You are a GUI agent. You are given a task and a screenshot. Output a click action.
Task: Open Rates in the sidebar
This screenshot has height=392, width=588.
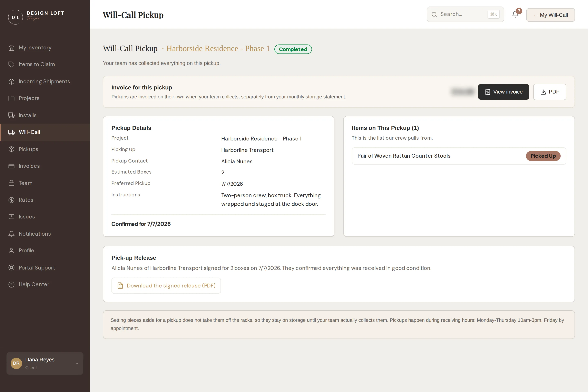pyautogui.click(x=45, y=200)
